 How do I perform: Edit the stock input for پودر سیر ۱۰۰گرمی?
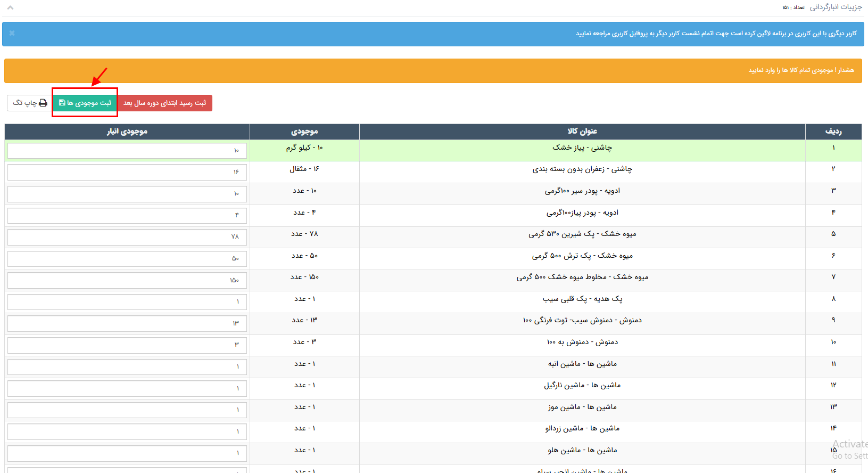point(127,194)
